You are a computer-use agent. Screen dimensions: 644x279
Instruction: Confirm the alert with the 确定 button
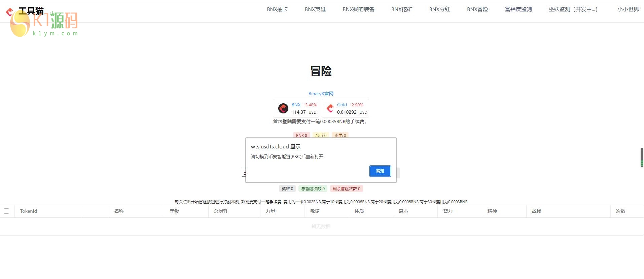pos(380,171)
